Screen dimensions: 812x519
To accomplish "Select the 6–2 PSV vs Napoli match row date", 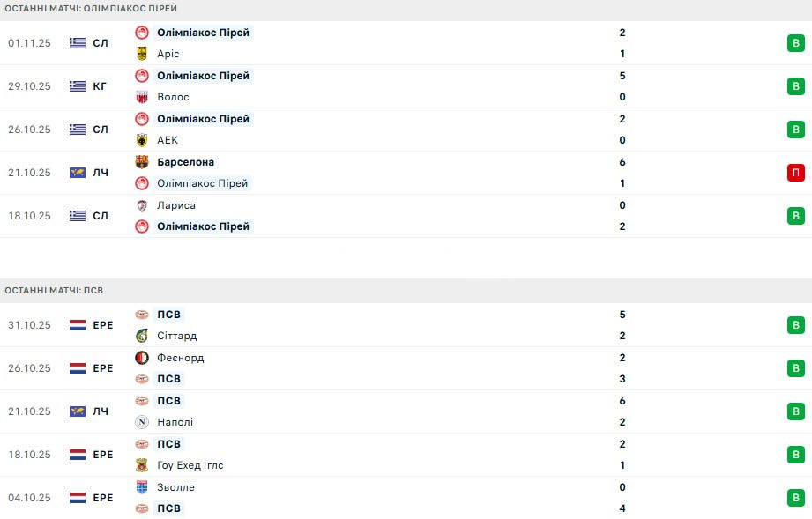I will (x=29, y=411).
